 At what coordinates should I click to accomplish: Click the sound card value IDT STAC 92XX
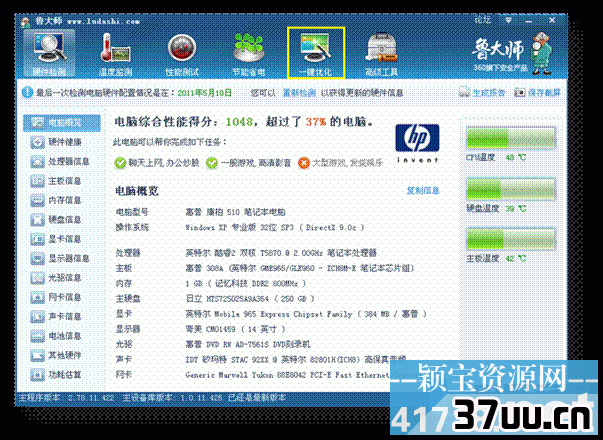coord(296,360)
